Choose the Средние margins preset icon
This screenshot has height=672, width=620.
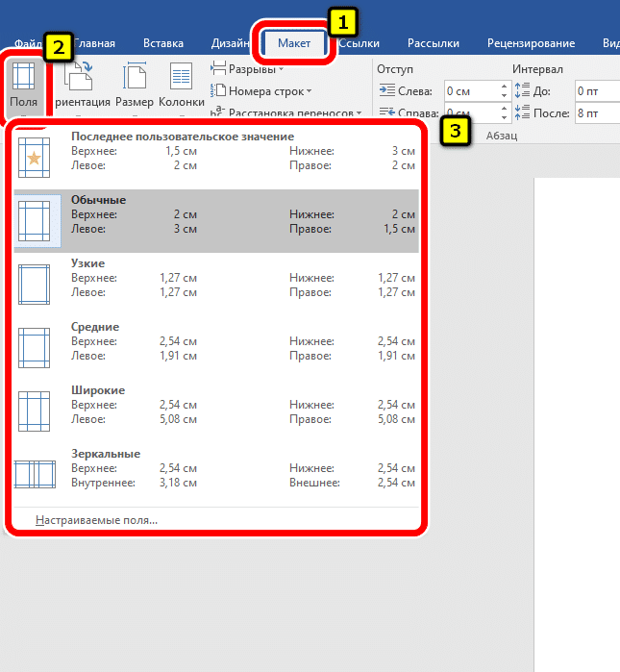[35, 348]
